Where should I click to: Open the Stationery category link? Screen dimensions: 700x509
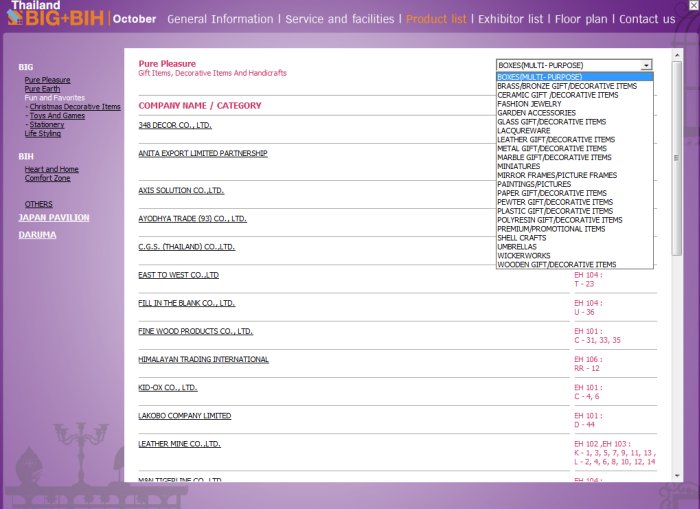pos(47,125)
